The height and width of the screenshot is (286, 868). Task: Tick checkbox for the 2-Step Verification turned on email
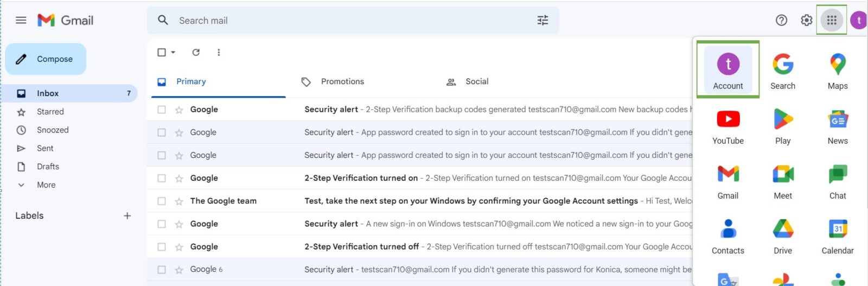(162, 178)
